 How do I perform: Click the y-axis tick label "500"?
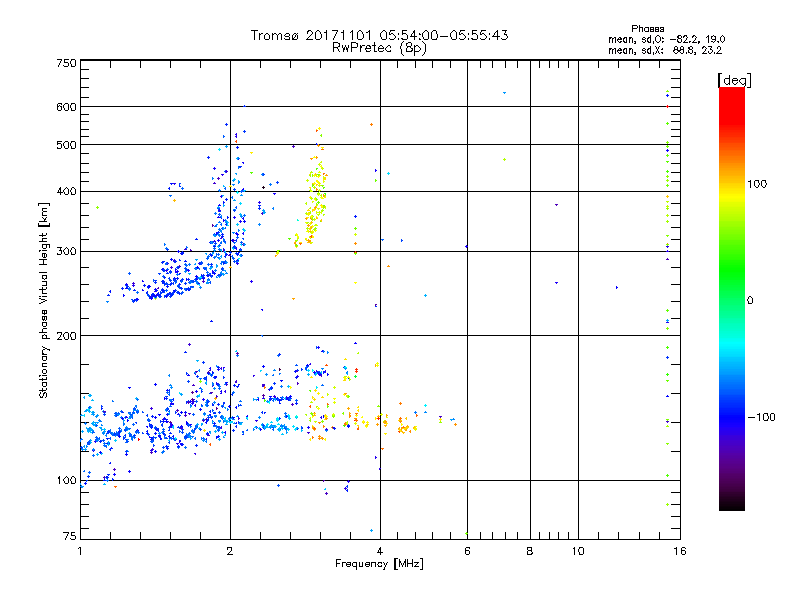coord(67,145)
